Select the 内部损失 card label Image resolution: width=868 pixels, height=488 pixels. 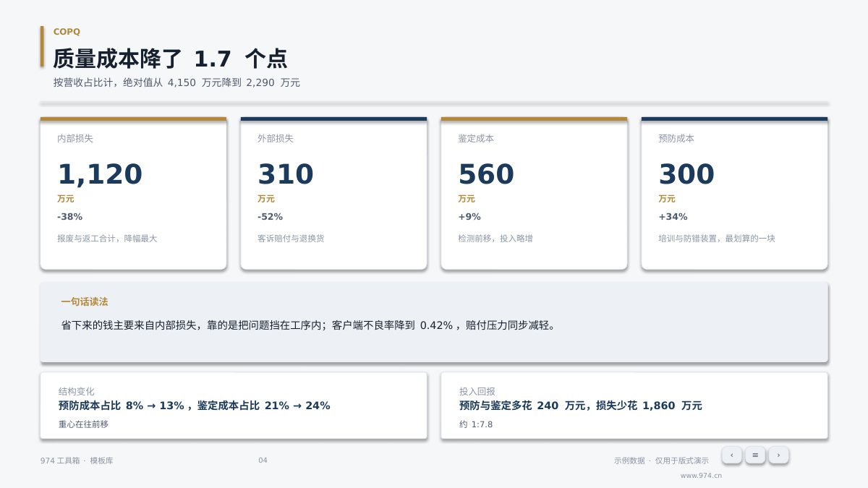[75, 138]
